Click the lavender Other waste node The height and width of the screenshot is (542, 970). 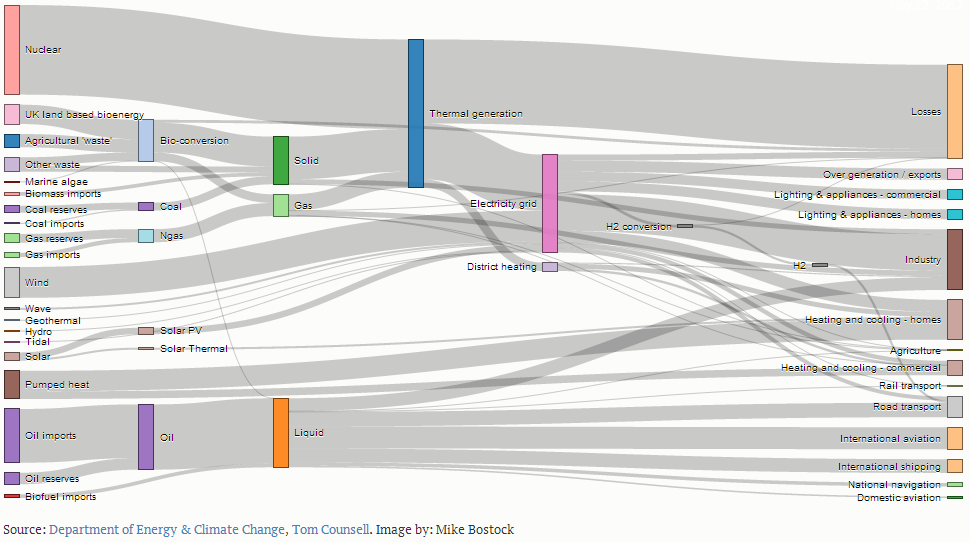12,165
